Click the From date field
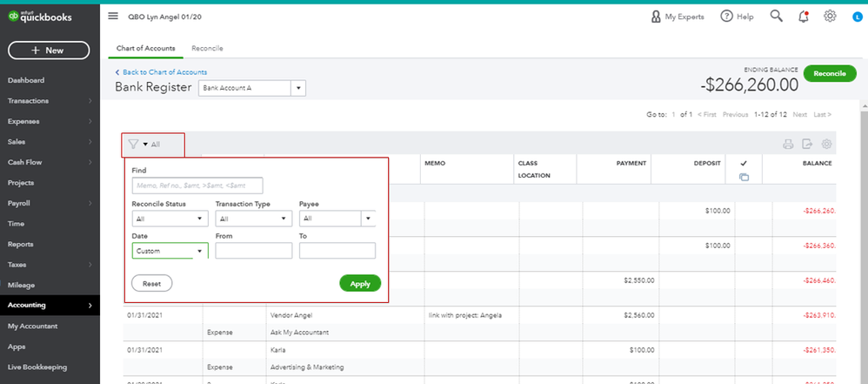This screenshot has width=868, height=384. tap(254, 251)
